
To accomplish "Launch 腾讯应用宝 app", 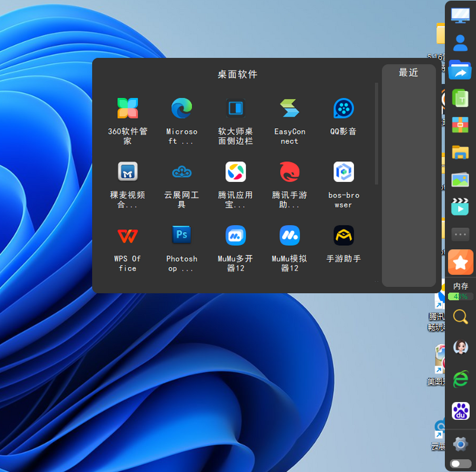I will pyautogui.click(x=236, y=172).
